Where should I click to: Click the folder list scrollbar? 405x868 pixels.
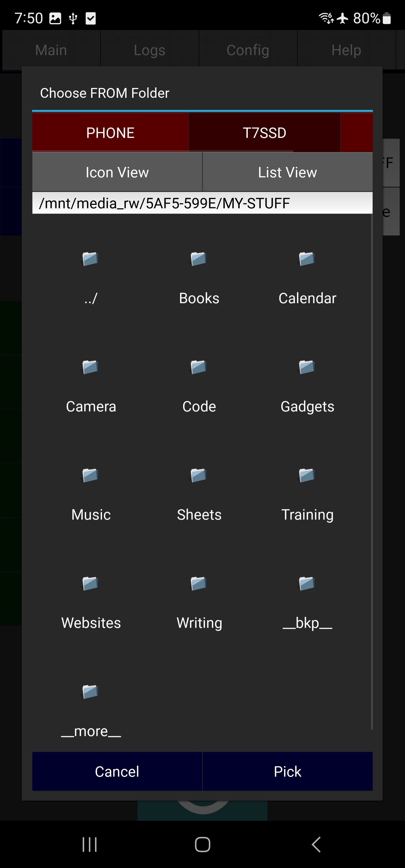[x=372, y=472]
